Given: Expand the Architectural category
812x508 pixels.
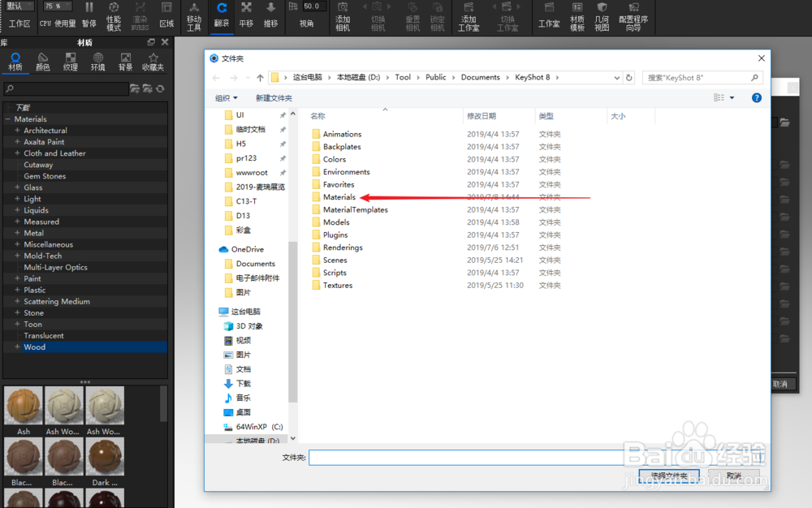Looking at the screenshot, I should pos(17,131).
